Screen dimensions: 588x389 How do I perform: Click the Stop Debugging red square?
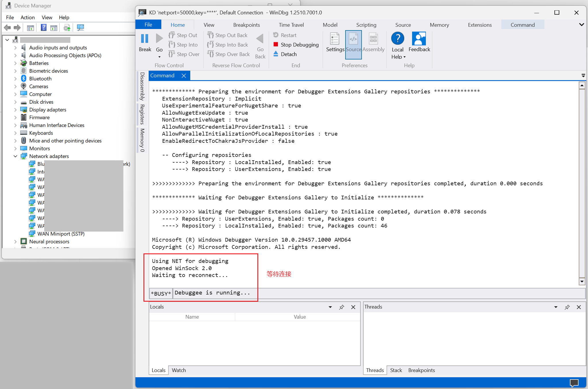[x=276, y=45]
